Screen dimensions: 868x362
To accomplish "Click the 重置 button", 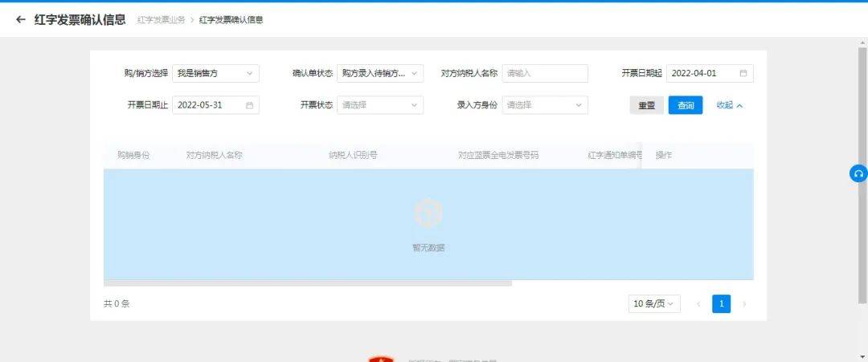I will (646, 105).
